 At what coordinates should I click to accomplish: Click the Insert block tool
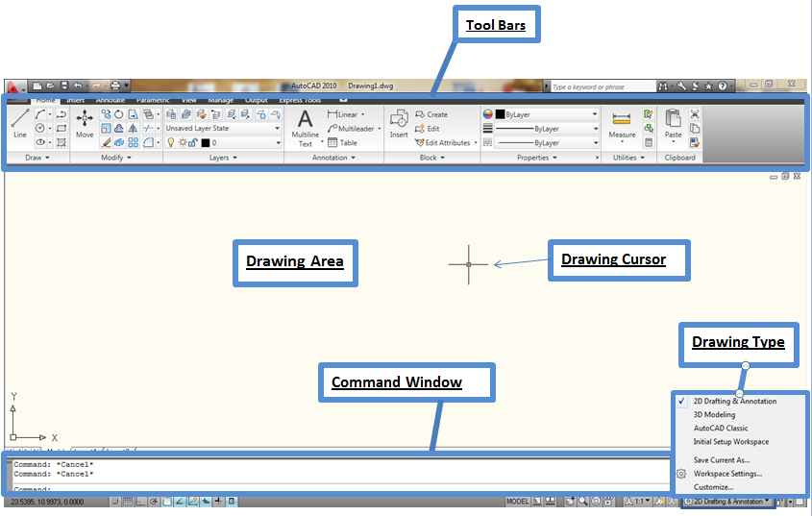(399, 123)
